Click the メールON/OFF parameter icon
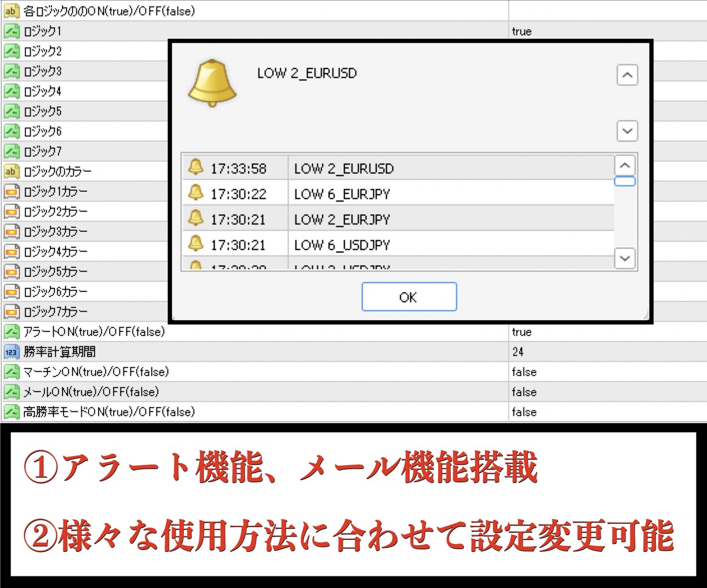 point(12,392)
